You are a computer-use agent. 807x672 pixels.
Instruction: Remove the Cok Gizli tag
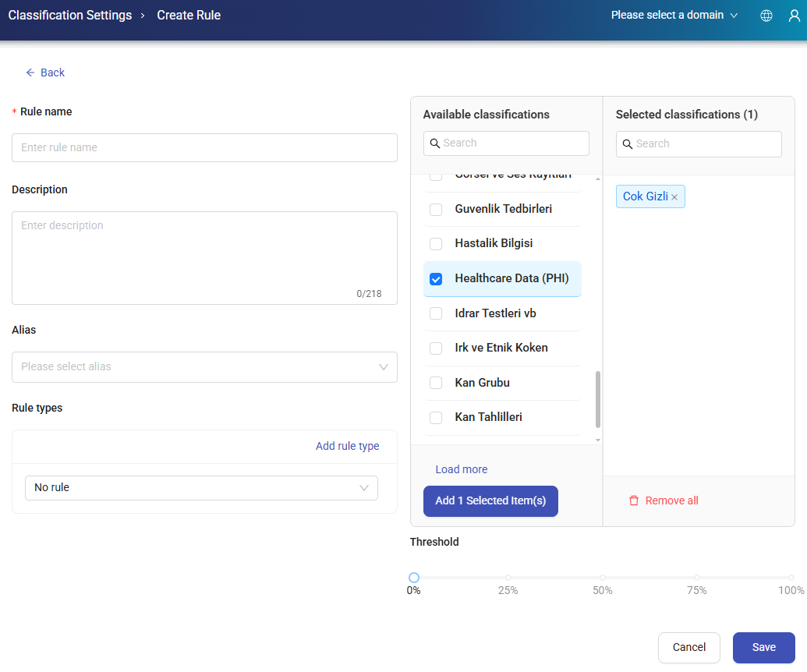click(674, 197)
